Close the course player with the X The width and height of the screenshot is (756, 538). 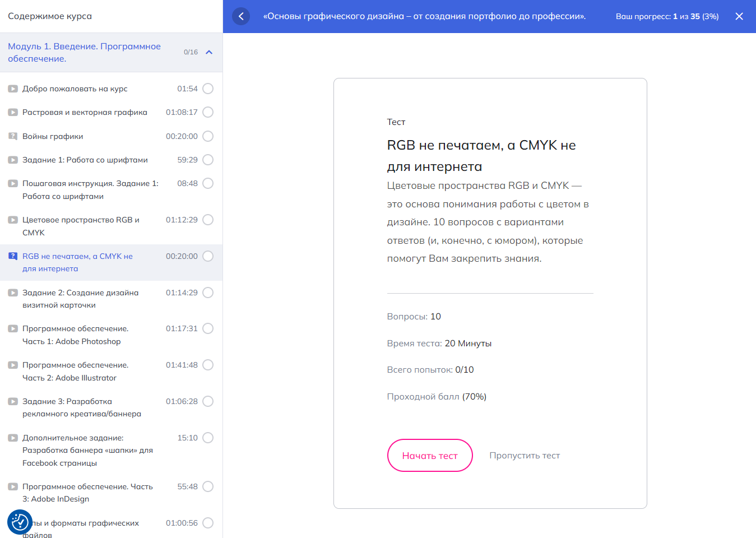point(739,16)
